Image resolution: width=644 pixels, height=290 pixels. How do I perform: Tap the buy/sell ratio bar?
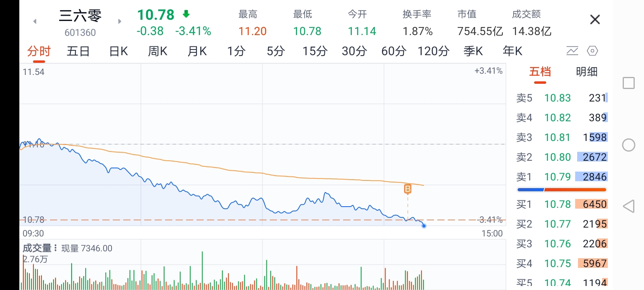(x=561, y=190)
